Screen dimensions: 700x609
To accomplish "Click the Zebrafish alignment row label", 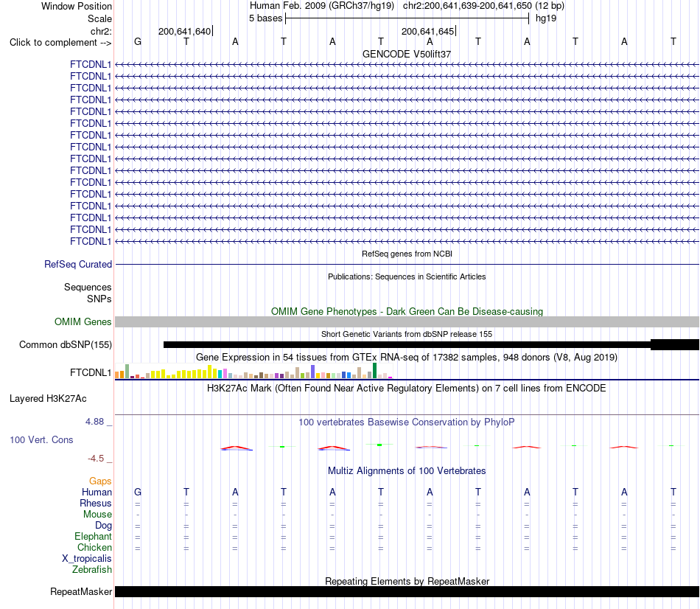I will click(x=92, y=570).
